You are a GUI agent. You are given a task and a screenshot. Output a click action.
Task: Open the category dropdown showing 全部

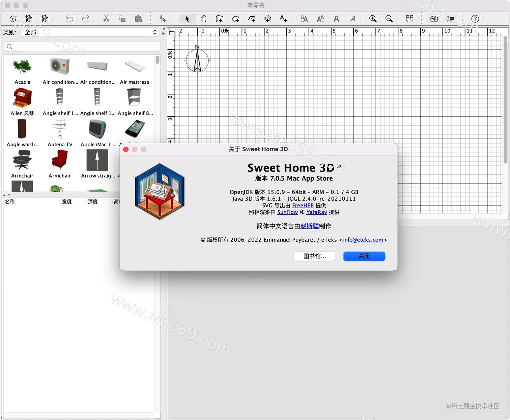(x=90, y=32)
